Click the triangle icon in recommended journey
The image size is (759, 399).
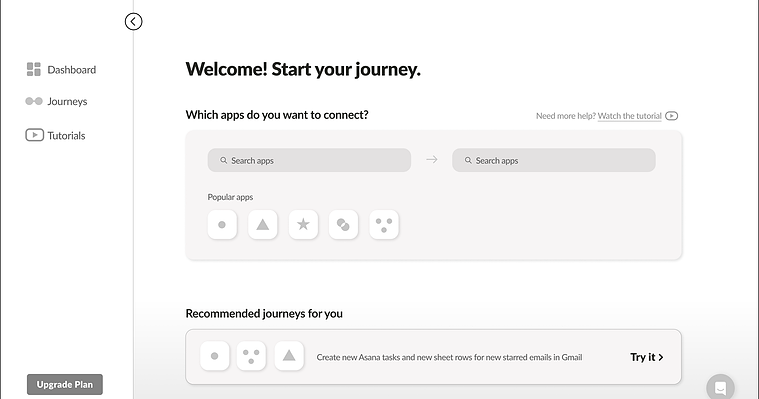[289, 356]
